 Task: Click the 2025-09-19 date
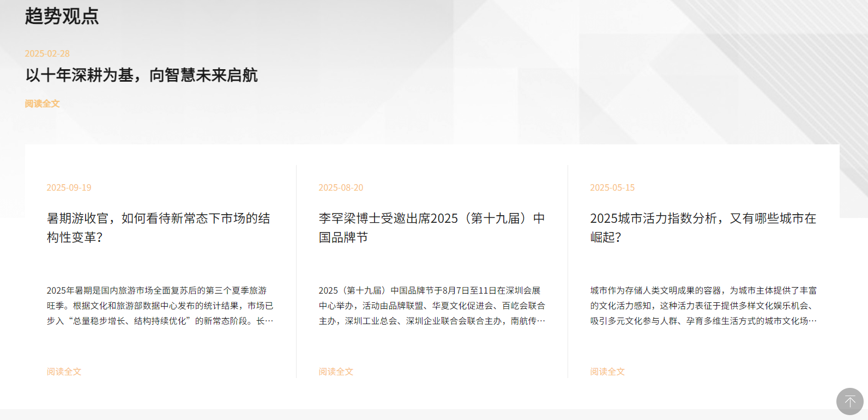pos(69,187)
